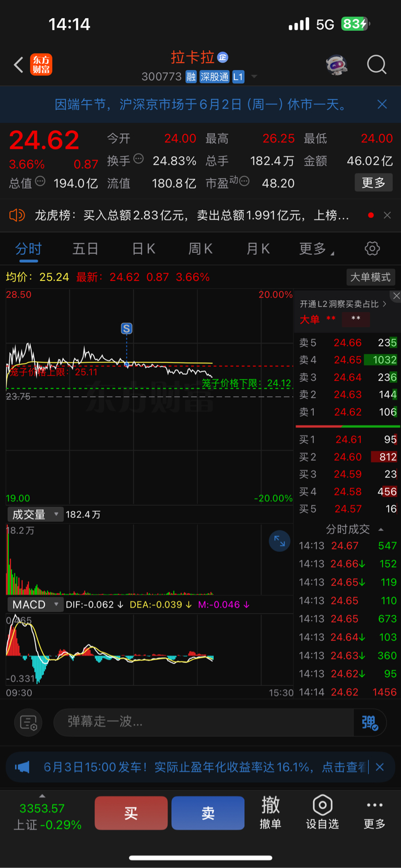Tap the 14:13 24.67 trade row

(x=348, y=546)
